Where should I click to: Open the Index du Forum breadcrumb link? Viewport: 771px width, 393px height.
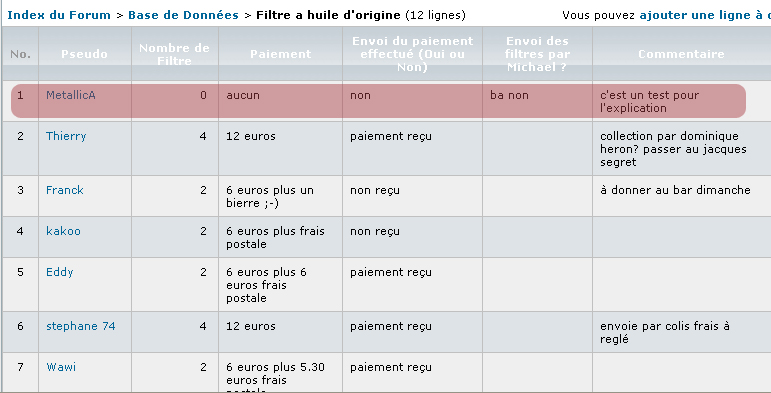tap(59, 15)
